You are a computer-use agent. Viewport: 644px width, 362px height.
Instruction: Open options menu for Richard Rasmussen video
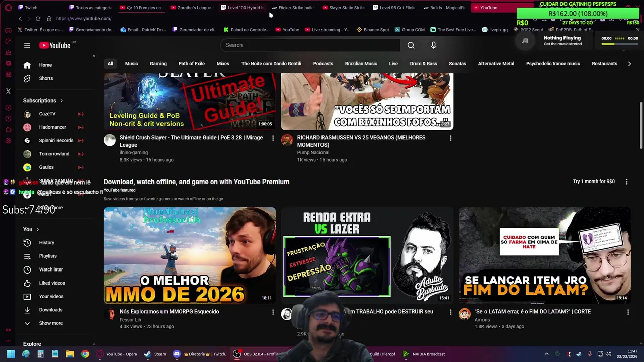point(450,138)
